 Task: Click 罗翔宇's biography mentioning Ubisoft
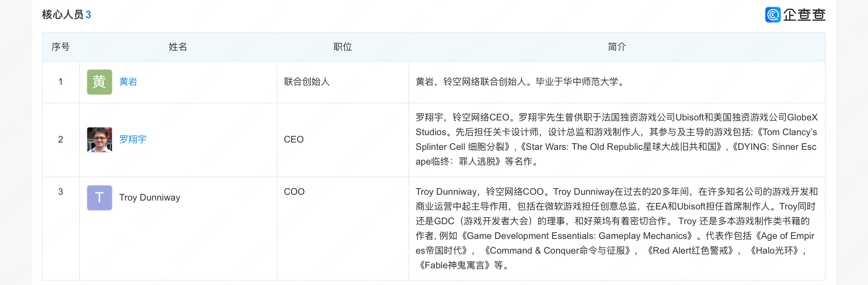tap(617, 139)
